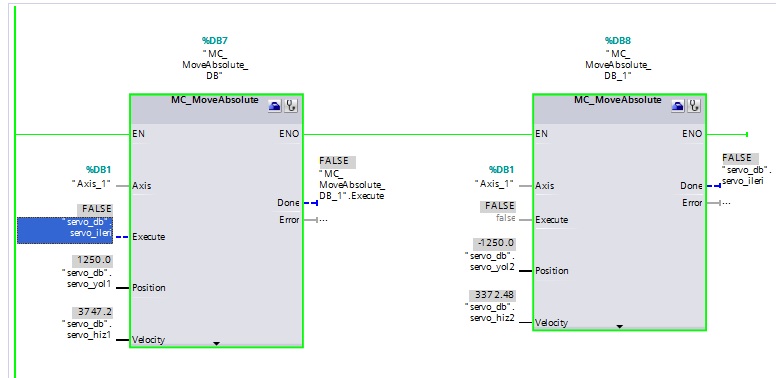Select servo_yol1 Position operand
Viewport: 776px width, 378px height.
point(87,278)
